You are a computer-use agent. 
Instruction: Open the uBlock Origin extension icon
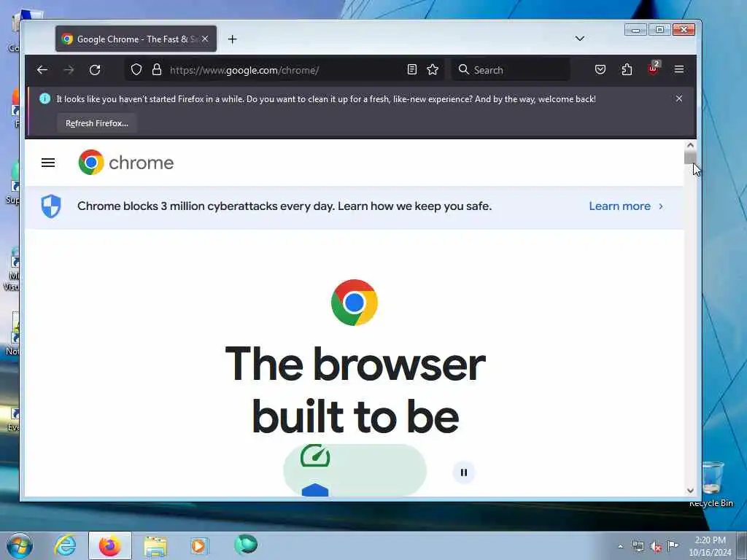pos(653,69)
